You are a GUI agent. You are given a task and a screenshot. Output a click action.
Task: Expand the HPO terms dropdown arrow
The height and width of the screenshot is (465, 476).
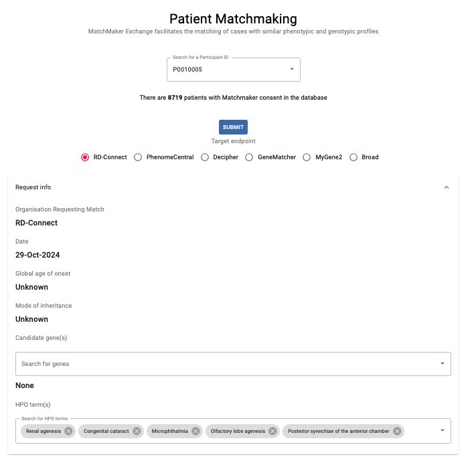point(442,431)
